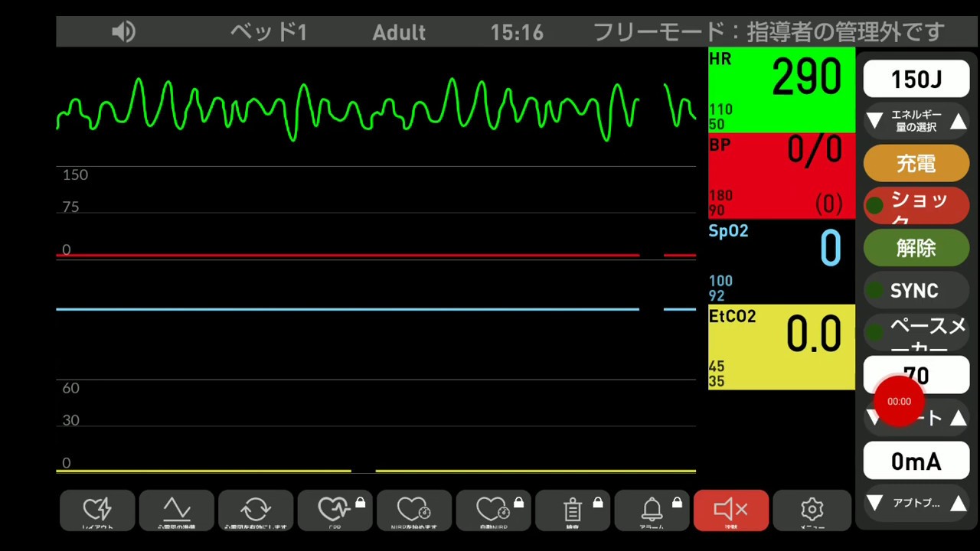The width and height of the screenshot is (980, 551).
Task: Click the EtCO2 alarm limits 45/35
Action: tap(717, 374)
